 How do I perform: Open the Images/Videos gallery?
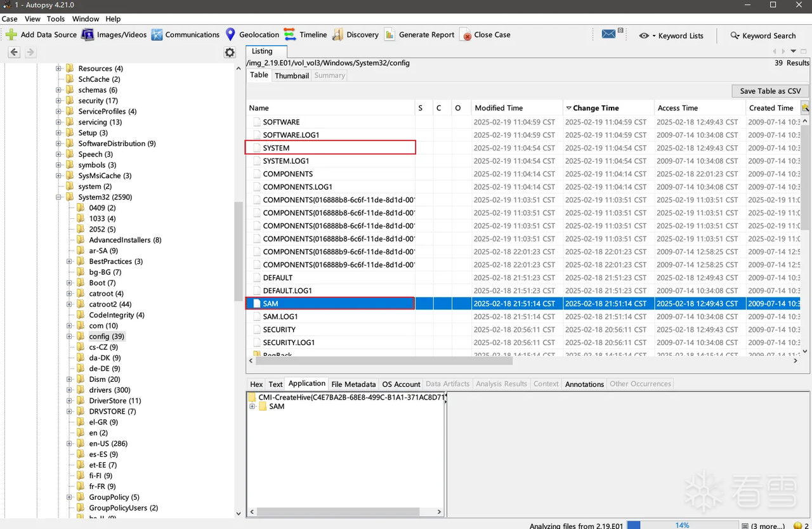[x=114, y=35]
